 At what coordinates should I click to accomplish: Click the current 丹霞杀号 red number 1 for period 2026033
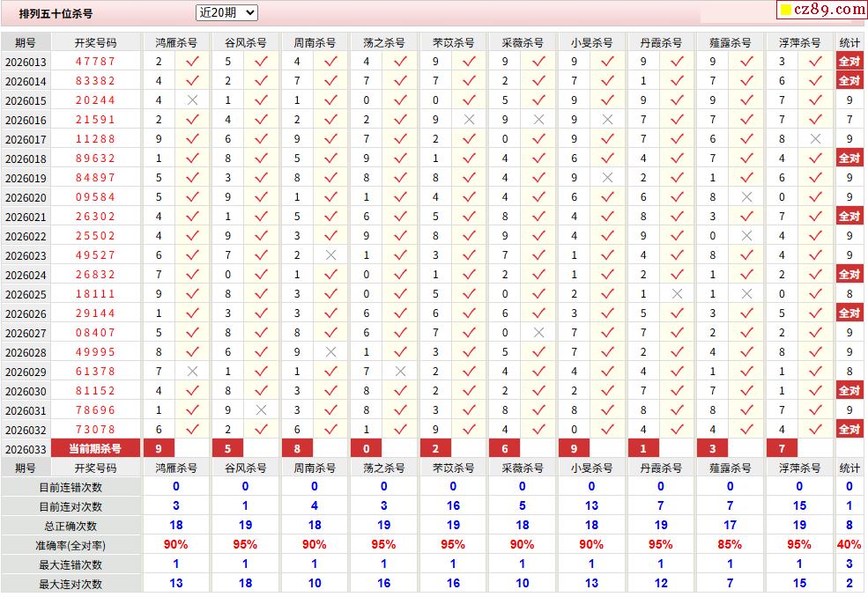(x=643, y=449)
